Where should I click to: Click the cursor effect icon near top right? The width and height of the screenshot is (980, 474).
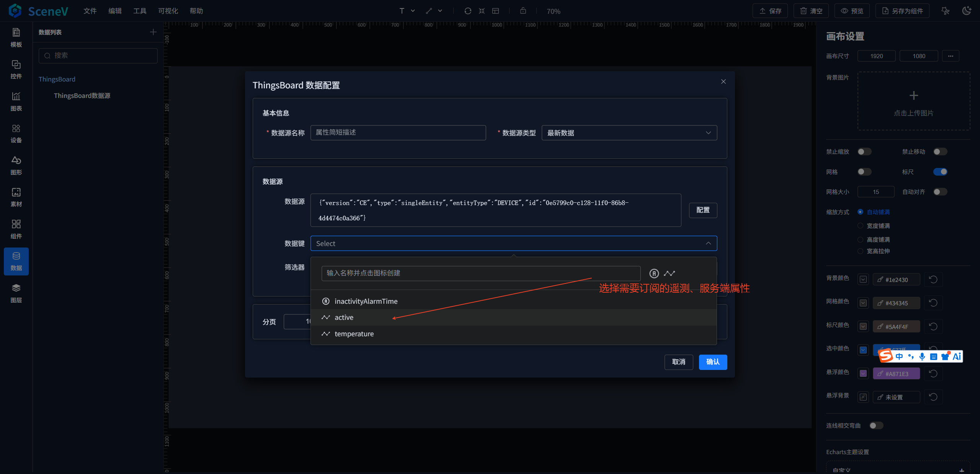tap(945, 11)
